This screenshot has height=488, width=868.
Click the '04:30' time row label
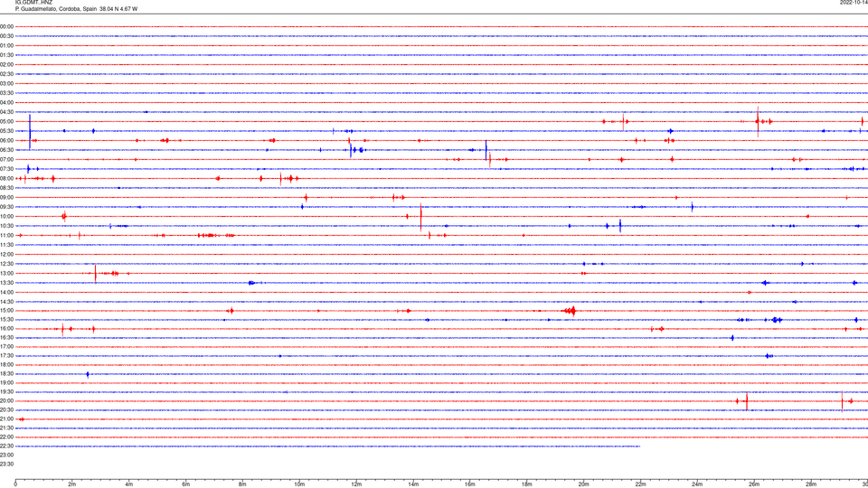[x=6, y=112]
